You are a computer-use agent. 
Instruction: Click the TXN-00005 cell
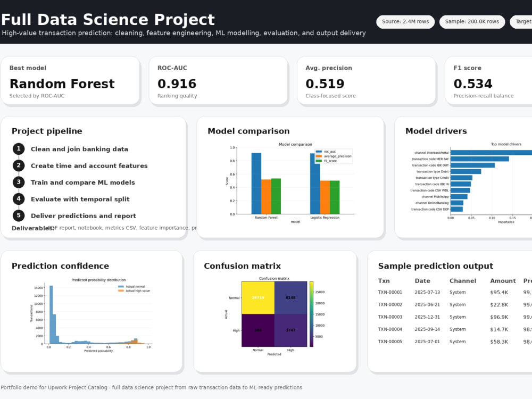[x=390, y=342]
